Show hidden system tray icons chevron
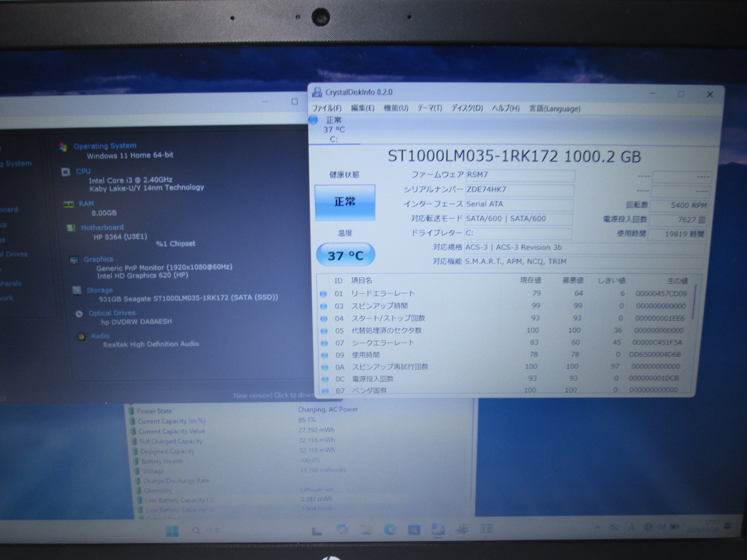The width and height of the screenshot is (747, 560). pyautogui.click(x=597, y=527)
